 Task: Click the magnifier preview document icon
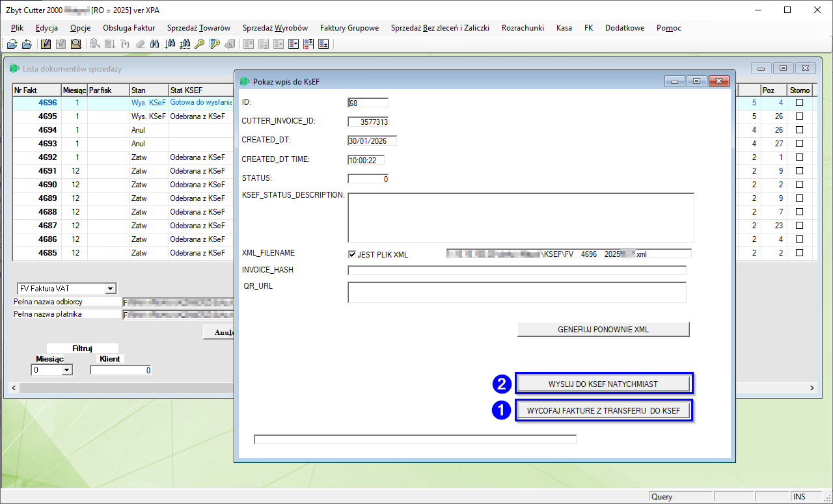click(76, 44)
